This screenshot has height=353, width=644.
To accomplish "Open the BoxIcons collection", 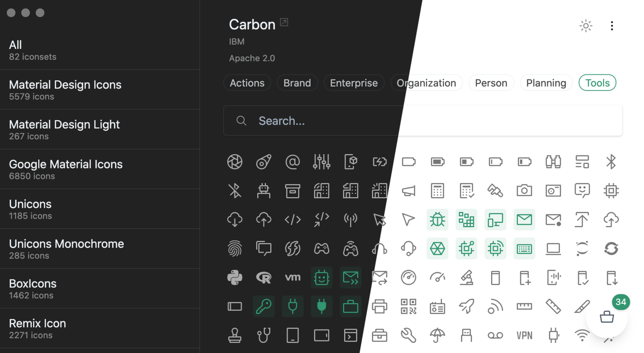I will 100,289.
